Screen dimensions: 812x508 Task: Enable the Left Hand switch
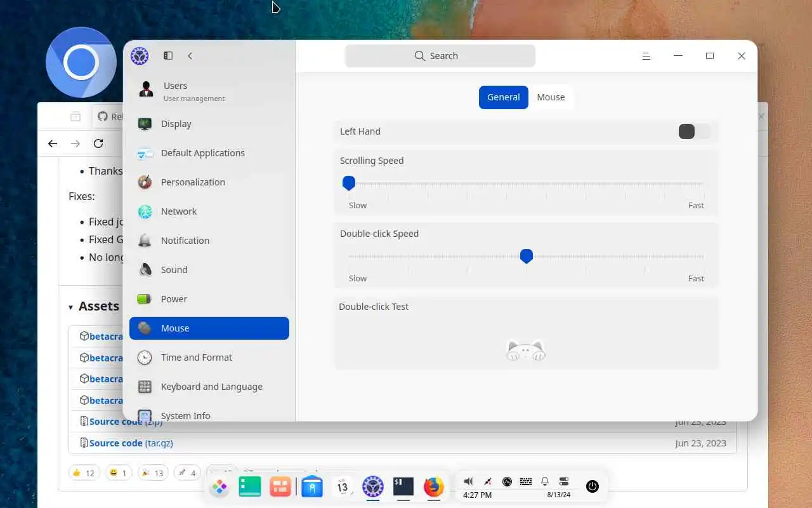[695, 131]
